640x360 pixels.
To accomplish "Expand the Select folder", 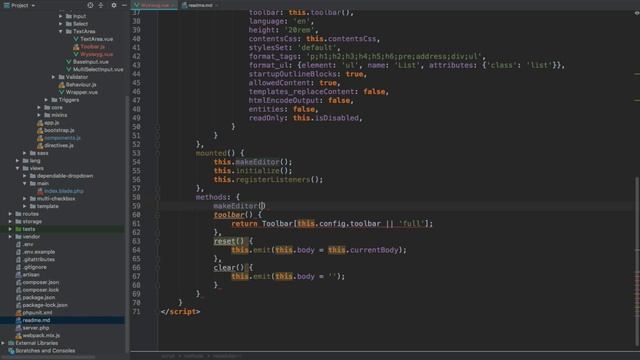I will tap(60, 24).
